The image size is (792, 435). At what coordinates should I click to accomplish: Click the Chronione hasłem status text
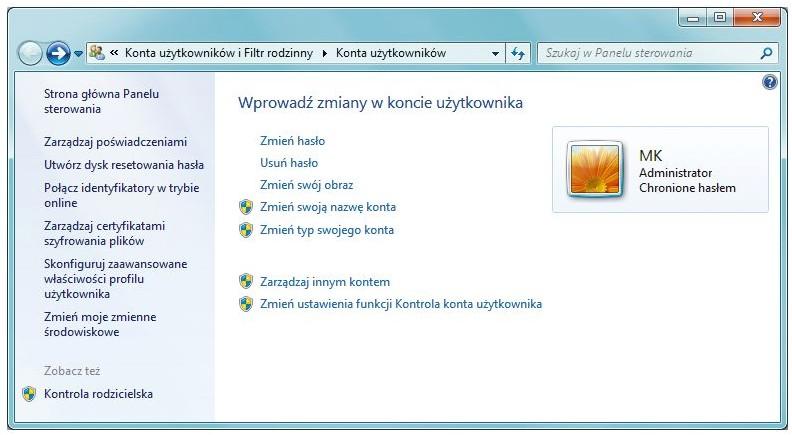click(x=687, y=188)
